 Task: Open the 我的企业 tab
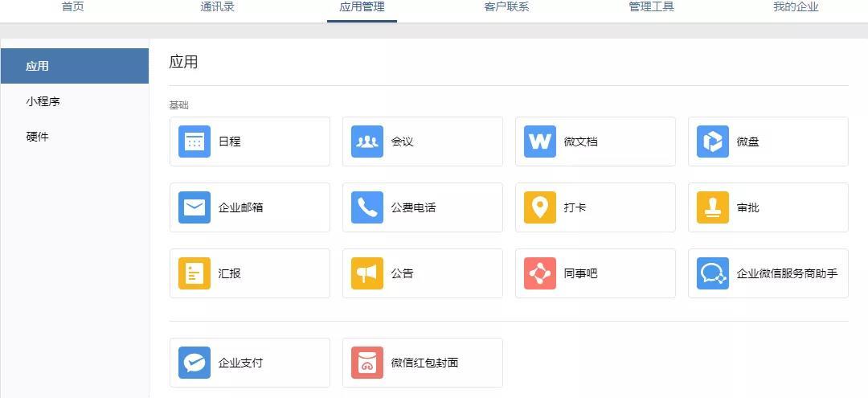pos(796,7)
